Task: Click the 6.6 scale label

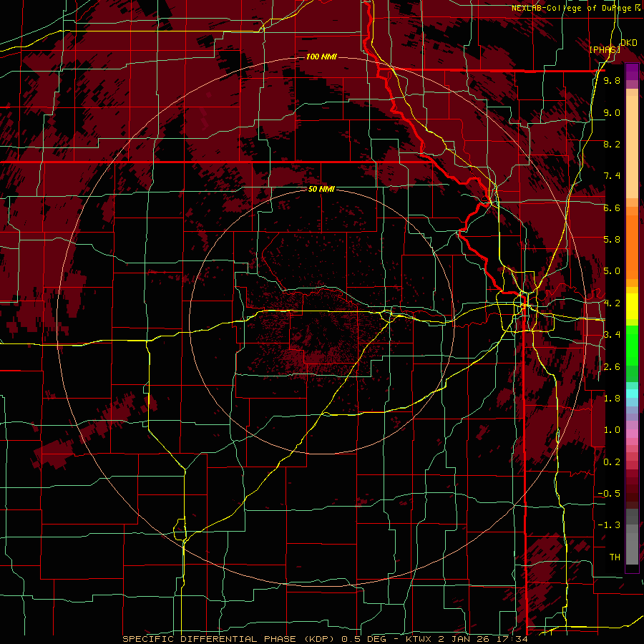Action: pyautogui.click(x=612, y=208)
